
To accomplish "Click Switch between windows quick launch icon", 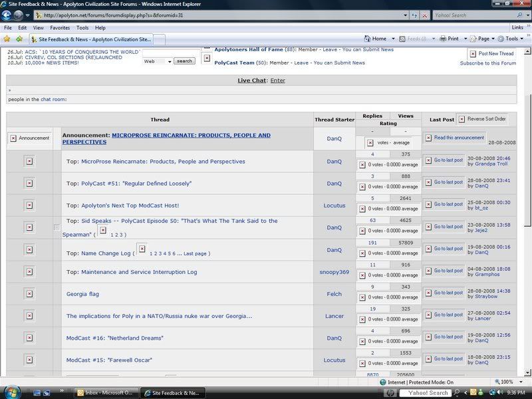I will click(x=46, y=392).
